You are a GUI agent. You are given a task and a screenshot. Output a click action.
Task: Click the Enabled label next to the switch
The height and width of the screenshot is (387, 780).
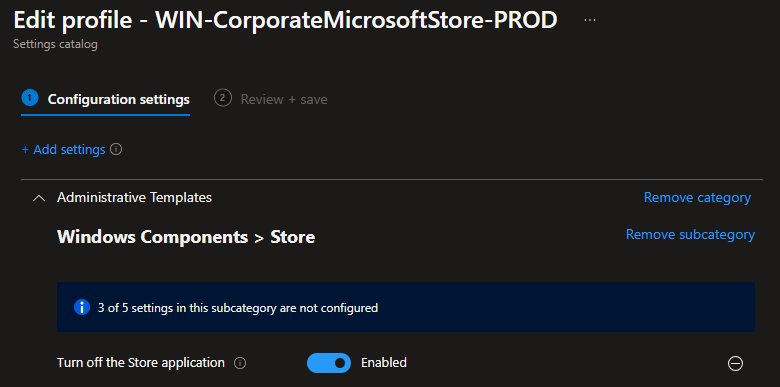pyautogui.click(x=384, y=363)
